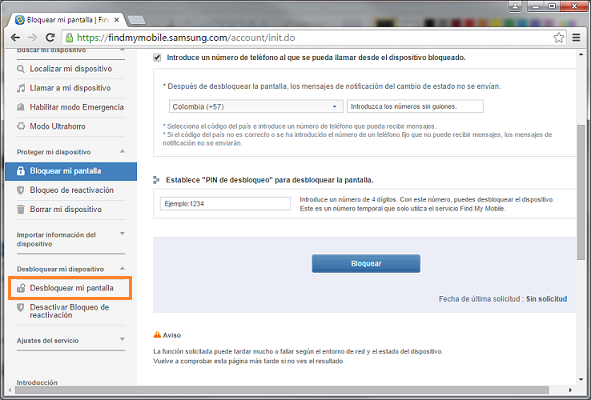Click the magnifier icon for Localizar mi dispositivo
The height and width of the screenshot is (400, 591).
pyautogui.click(x=21, y=69)
